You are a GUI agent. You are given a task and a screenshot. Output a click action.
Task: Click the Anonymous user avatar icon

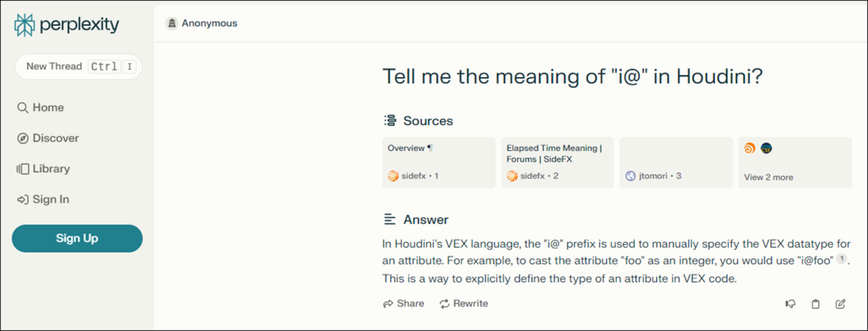click(x=171, y=23)
